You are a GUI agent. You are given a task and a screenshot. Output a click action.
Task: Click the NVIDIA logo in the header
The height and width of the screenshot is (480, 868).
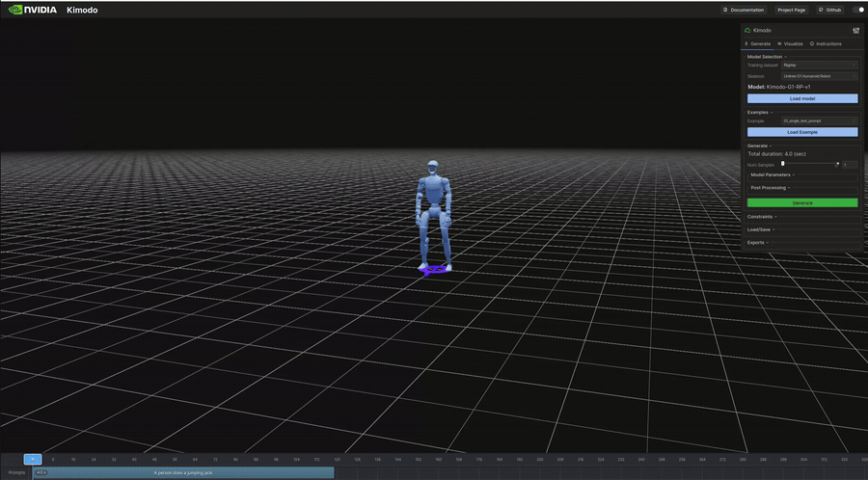pyautogui.click(x=33, y=10)
